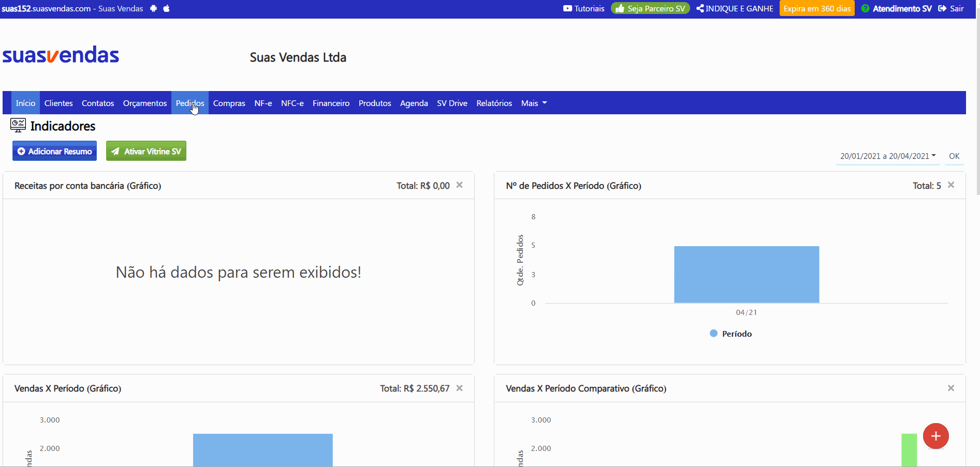980x467 pixels.
Task: Click the blue bar in Vendas X Período chart
Action: [263, 450]
